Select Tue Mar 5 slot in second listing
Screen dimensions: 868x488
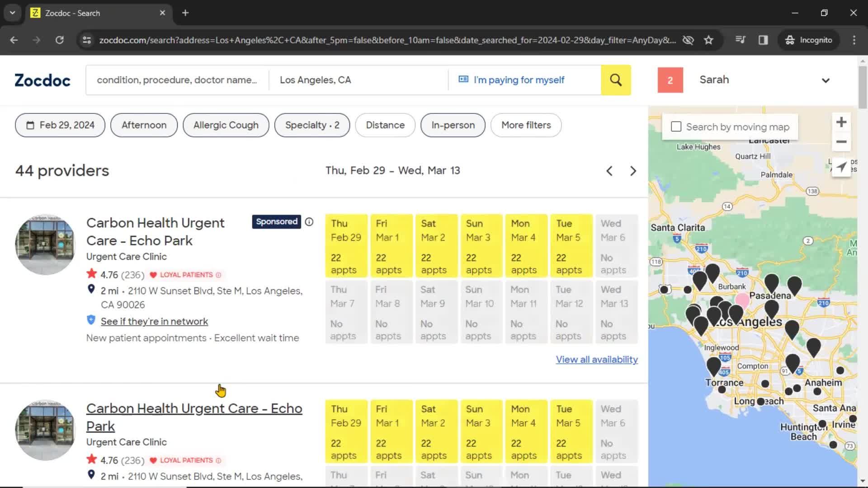coord(571,432)
